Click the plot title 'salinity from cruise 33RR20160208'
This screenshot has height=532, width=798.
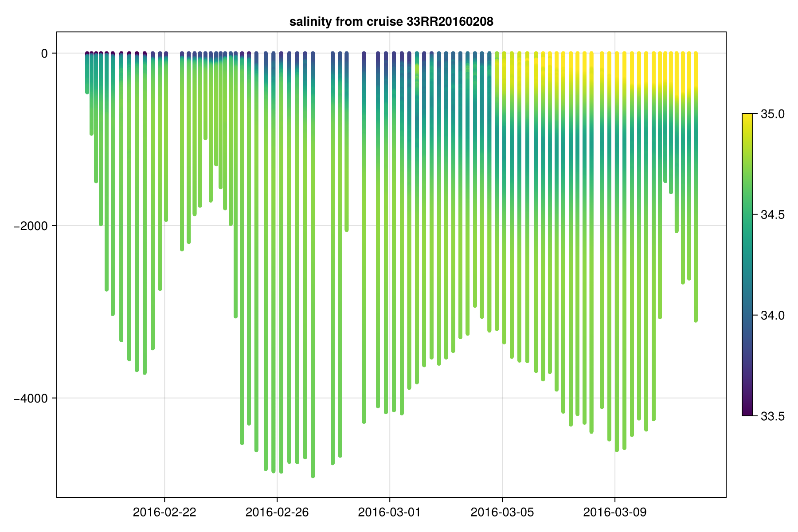click(x=391, y=22)
